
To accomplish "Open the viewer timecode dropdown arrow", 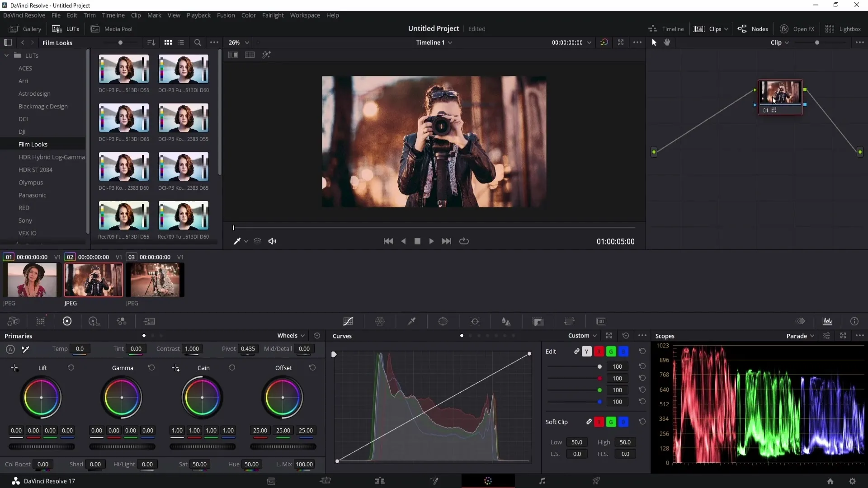I will [x=589, y=42].
